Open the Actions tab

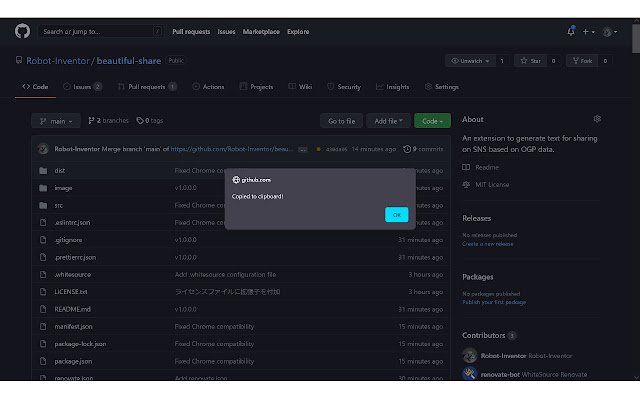[x=208, y=87]
